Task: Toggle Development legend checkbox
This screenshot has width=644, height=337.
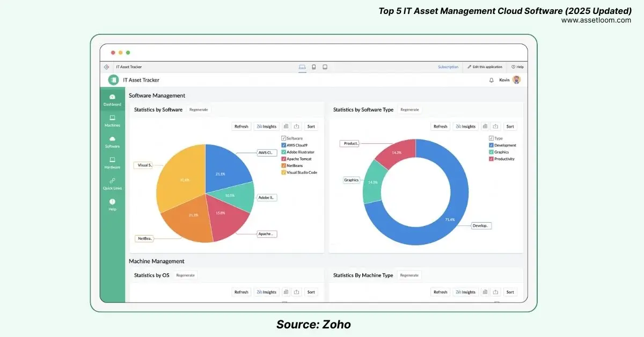Action: click(491, 145)
